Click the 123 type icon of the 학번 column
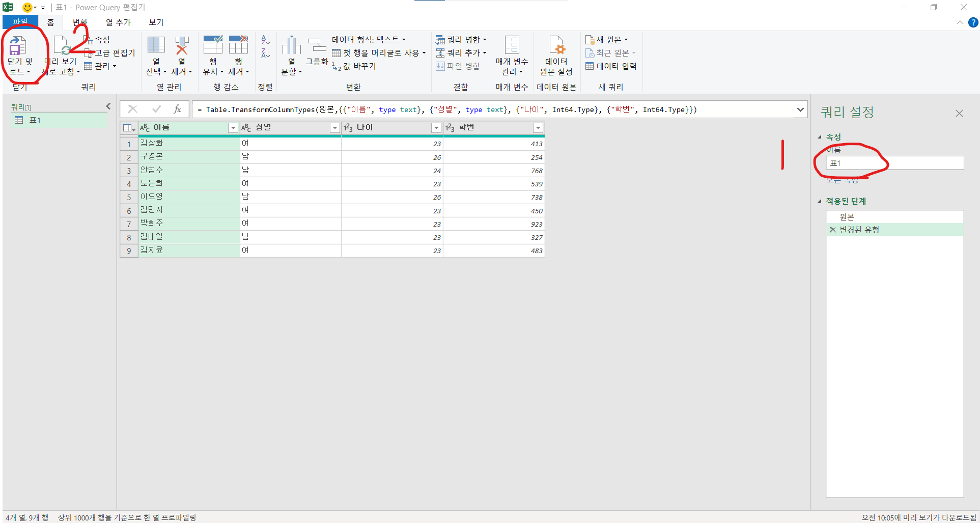Viewport: 980px width, 523px height. (450, 128)
